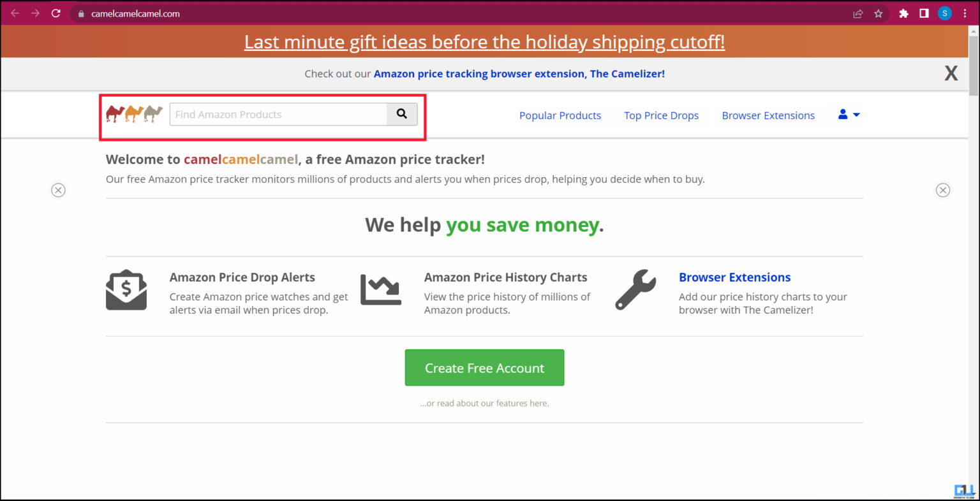This screenshot has height=501, width=980.
Task: Click the Find Amazon Products search field
Action: pyautogui.click(x=278, y=114)
